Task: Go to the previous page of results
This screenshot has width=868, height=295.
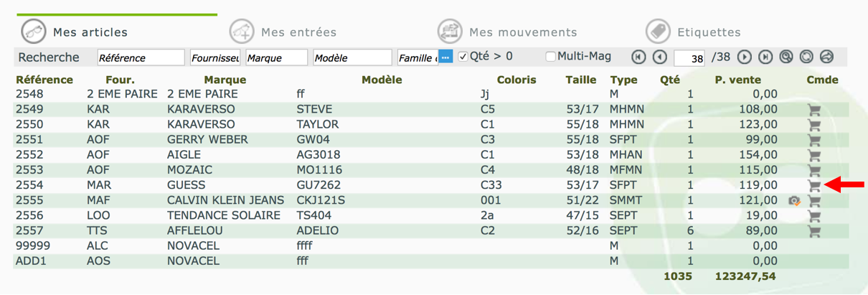Action: 660,57
